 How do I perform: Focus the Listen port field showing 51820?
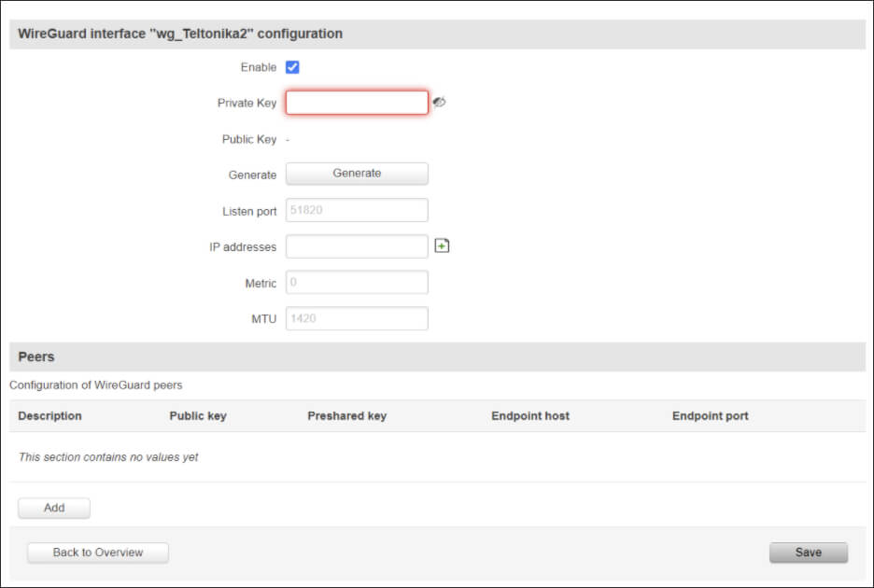coord(357,209)
